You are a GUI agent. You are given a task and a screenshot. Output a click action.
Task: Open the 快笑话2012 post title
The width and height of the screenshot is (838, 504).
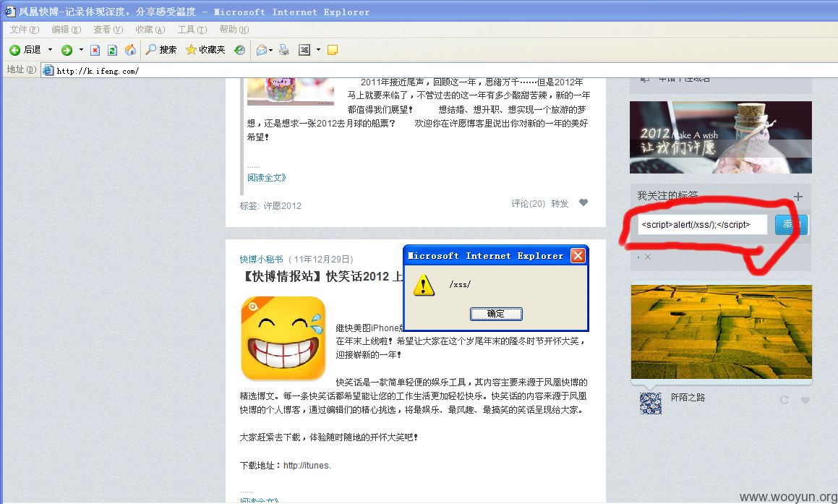pyautogui.click(x=322, y=276)
